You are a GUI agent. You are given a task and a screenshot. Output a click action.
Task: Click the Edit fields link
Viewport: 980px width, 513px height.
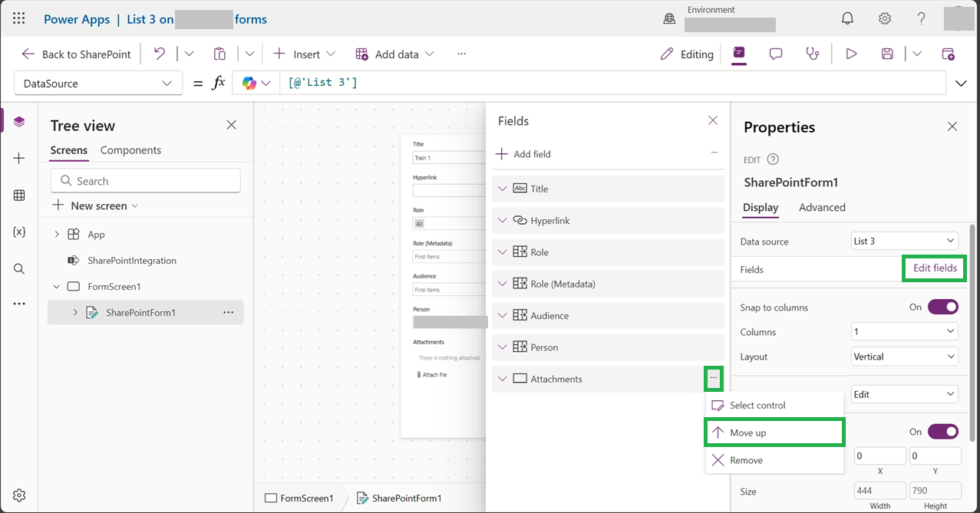935,268
